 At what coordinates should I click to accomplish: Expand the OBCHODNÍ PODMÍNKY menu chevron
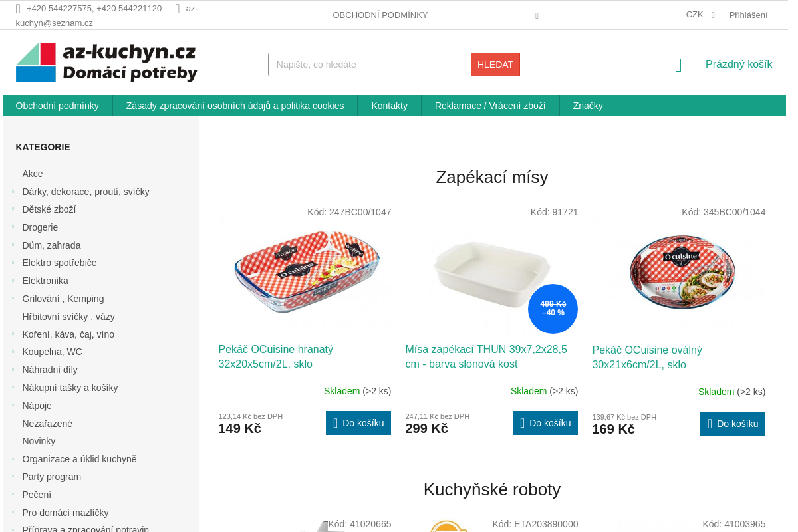pyautogui.click(x=537, y=15)
